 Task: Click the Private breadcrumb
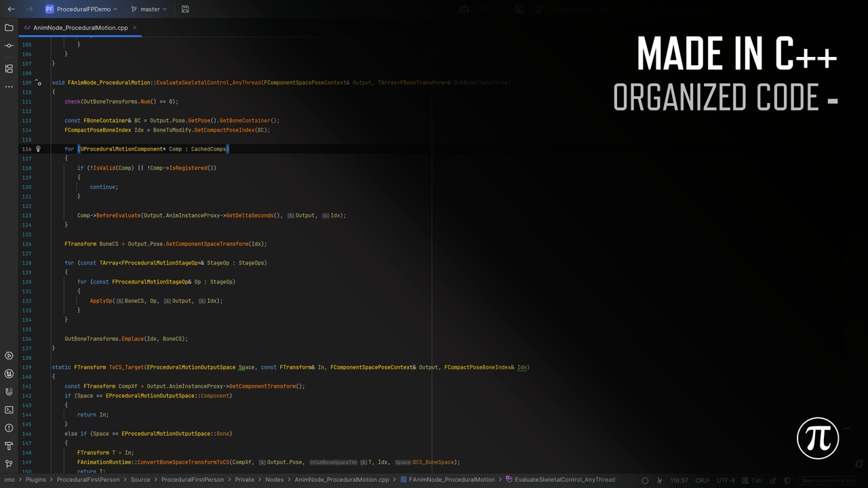click(245, 480)
